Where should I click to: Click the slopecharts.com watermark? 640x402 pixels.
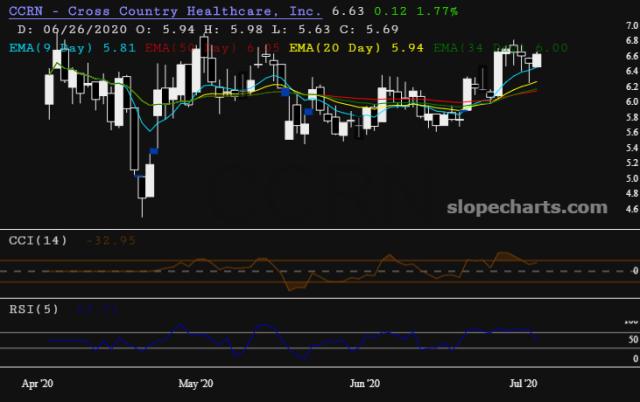pos(527,207)
